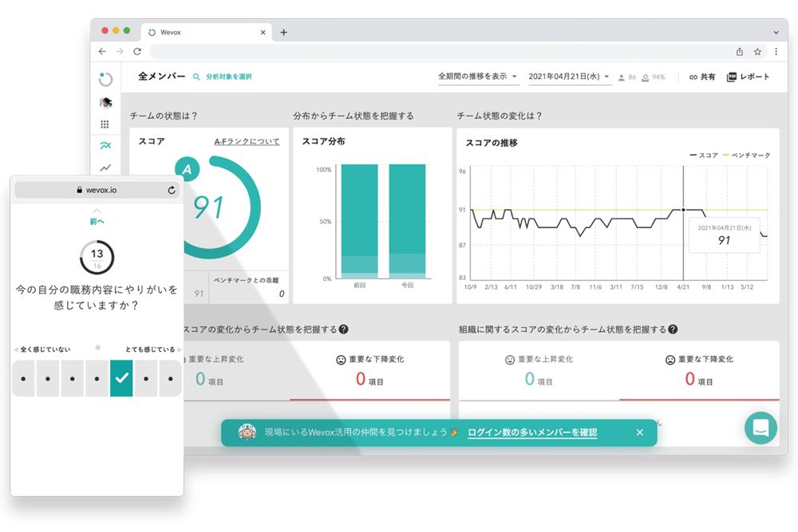
Task: Click ログイン数の多いメンバーを確認 link
Action: (532, 432)
